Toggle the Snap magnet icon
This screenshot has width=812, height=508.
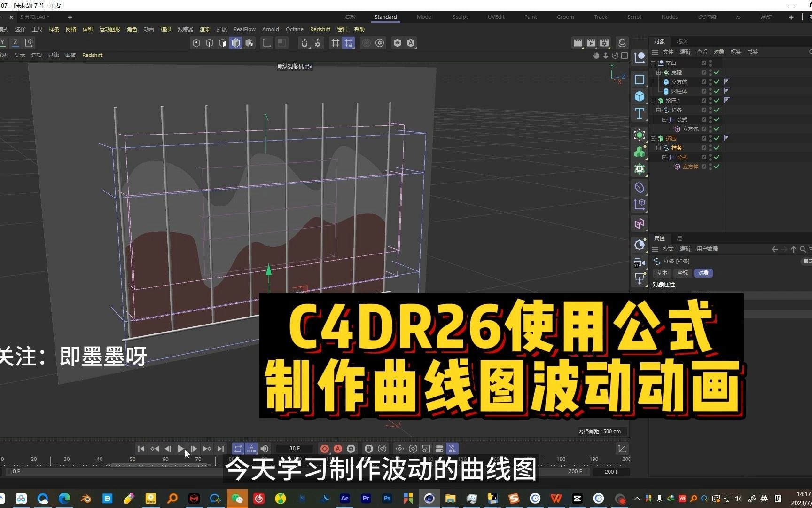coord(304,43)
